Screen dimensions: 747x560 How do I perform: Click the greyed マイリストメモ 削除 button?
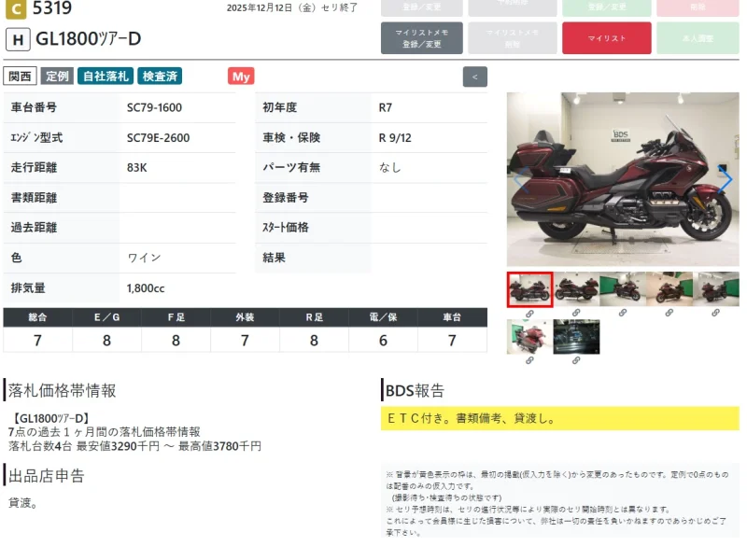coord(512,38)
